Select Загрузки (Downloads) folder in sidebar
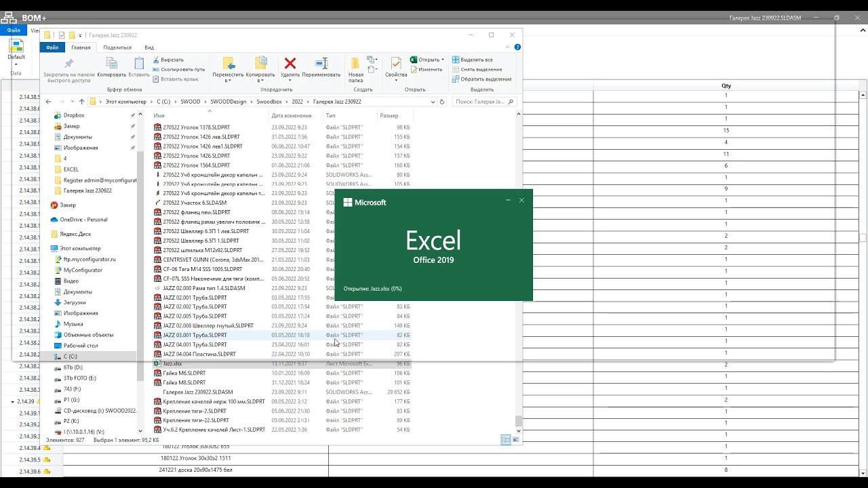 pyautogui.click(x=70, y=302)
